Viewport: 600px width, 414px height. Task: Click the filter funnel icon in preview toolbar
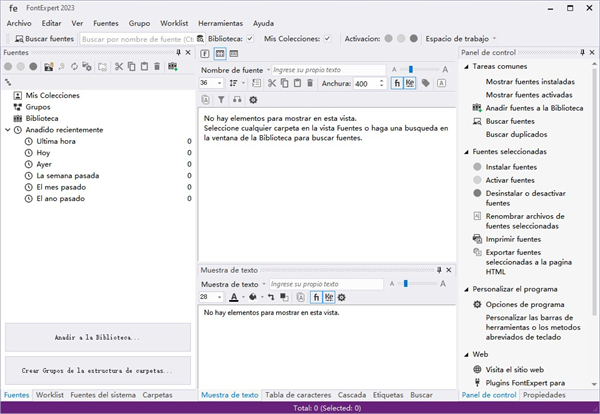click(x=221, y=100)
